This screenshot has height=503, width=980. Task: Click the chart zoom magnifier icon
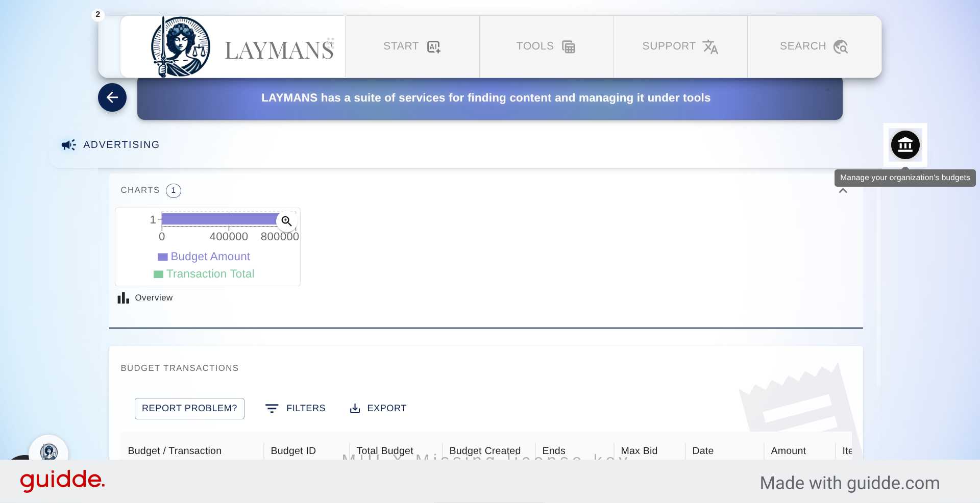pos(286,221)
